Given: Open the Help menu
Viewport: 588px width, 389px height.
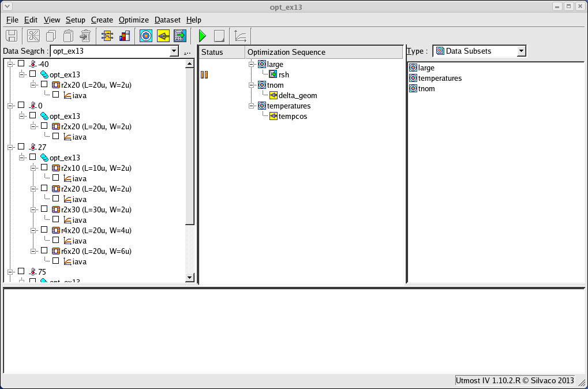Looking at the screenshot, I should [194, 20].
